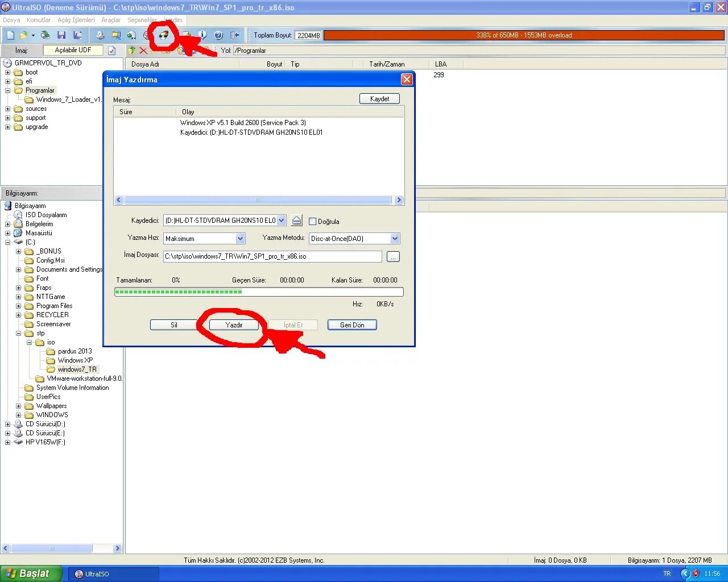Click the browse (...) button for image file
Image resolution: width=728 pixels, height=582 pixels.
point(393,257)
